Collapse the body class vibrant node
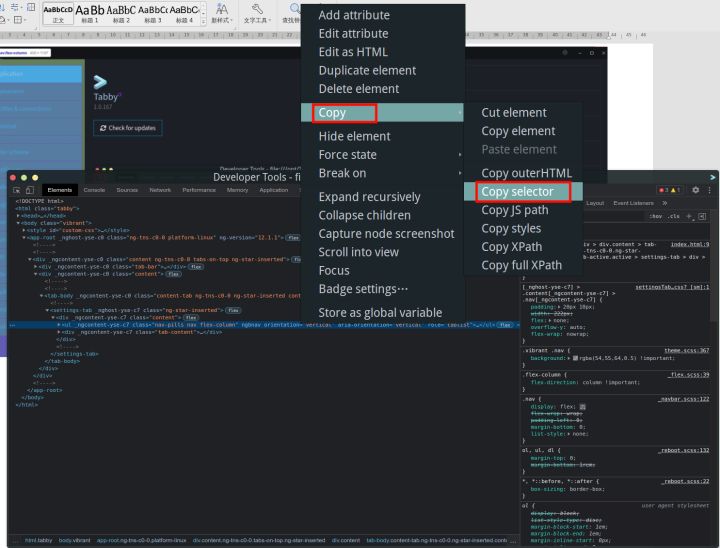This screenshot has width=720, height=548. pyautogui.click(x=18, y=223)
